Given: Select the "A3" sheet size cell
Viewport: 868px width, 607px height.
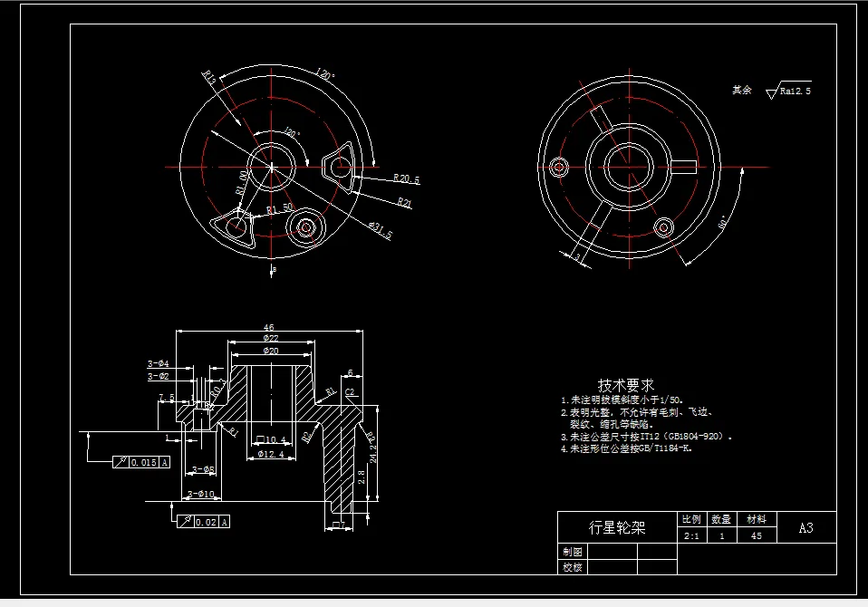Looking at the screenshot, I should tap(806, 528).
